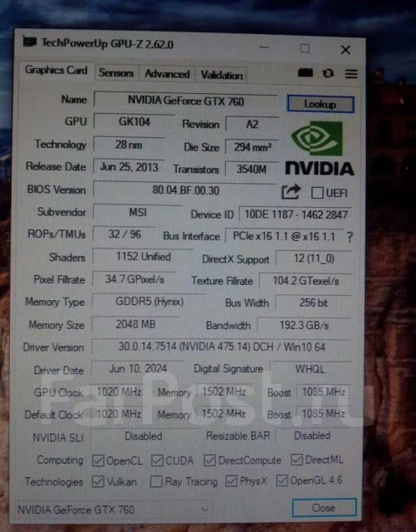Click the BIOS Version field 80.04.BF.00.30
The width and height of the screenshot is (416, 532).
pos(185,190)
